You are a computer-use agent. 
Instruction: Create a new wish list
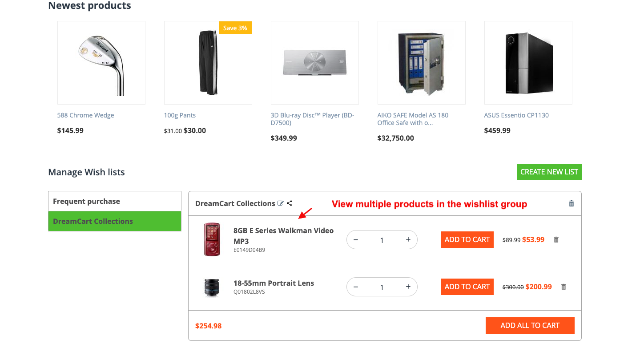(x=549, y=172)
